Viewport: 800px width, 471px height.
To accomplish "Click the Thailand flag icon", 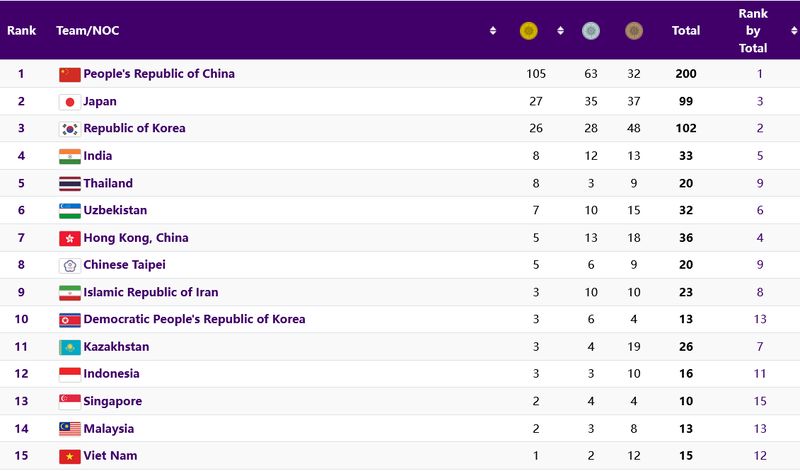I will click(x=70, y=184).
